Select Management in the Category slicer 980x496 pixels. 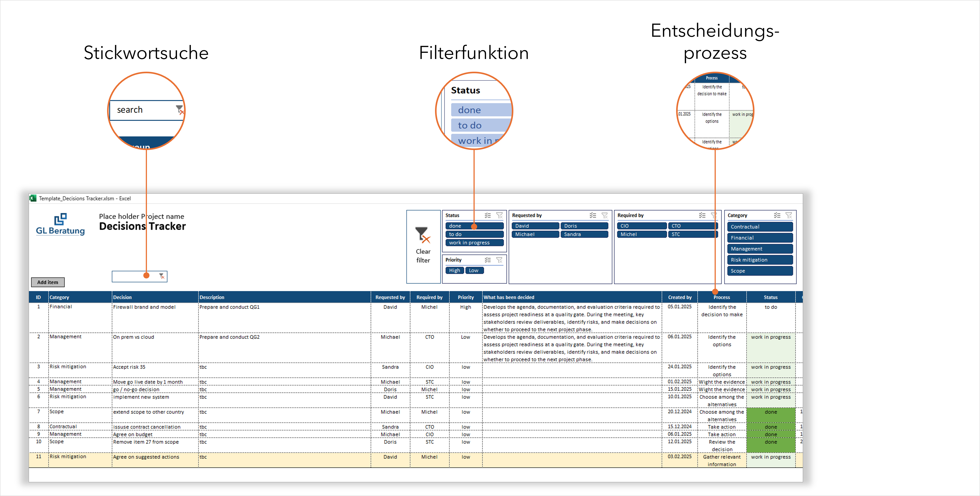[x=760, y=249]
